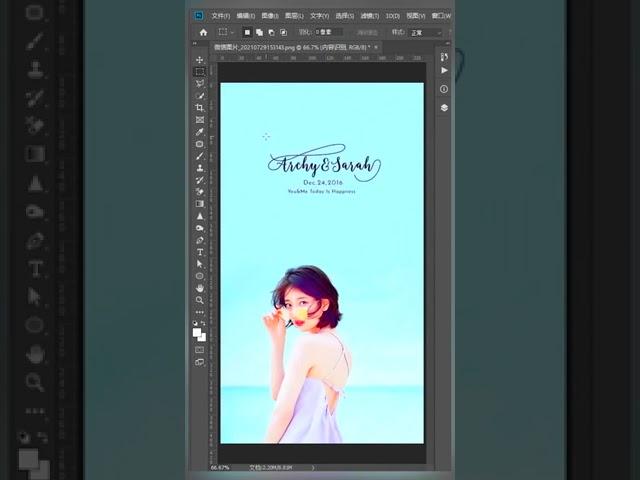The height and width of the screenshot is (480, 640).
Task: Expand the toolbox double-arrow toggle
Action: tap(195, 43)
